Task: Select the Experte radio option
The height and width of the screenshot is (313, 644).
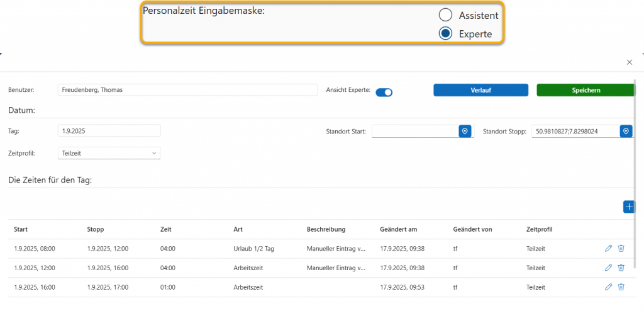Action: [445, 34]
